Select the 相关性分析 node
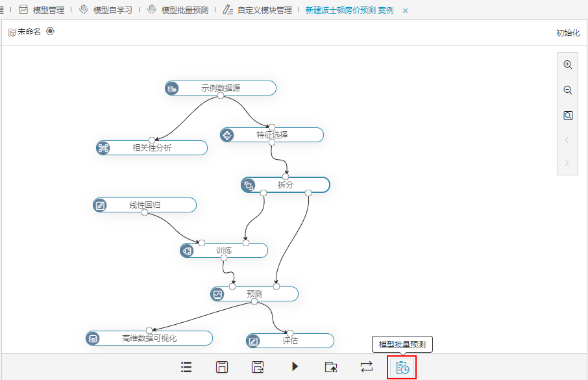 pyautogui.click(x=152, y=147)
